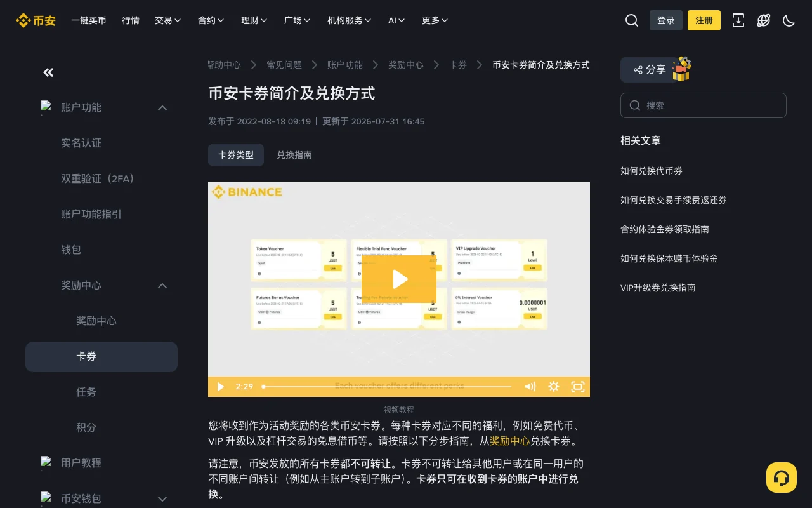The width and height of the screenshot is (812, 508).
Task: Open related article VIP升级券兑换指南
Action: point(658,288)
